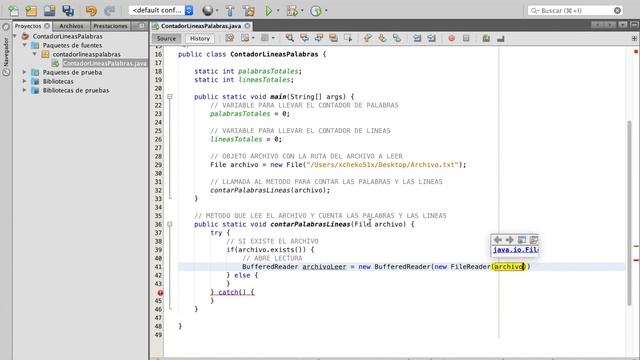The width and height of the screenshot is (640, 360).
Task: Collapse the contadorlineaspalabras package node
Action: pos(35,54)
